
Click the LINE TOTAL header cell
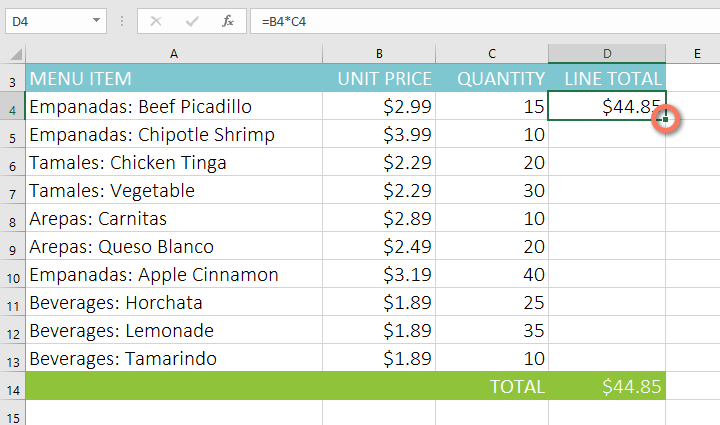tap(607, 79)
